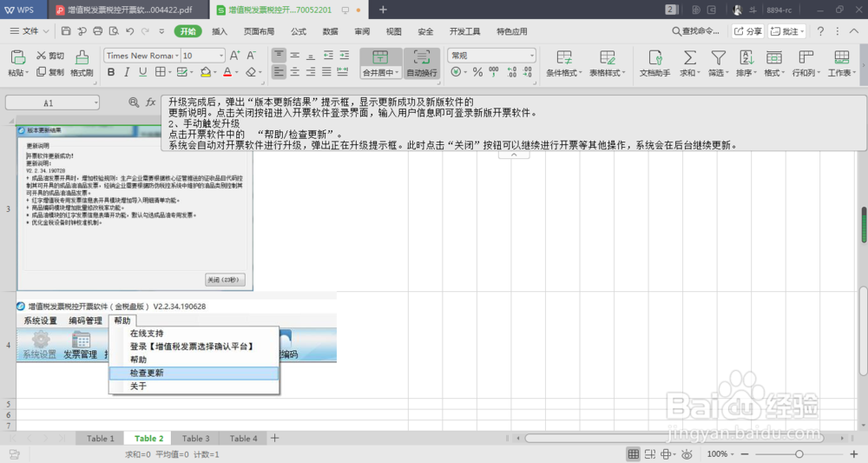Switch to the Page Layout ribbon tab
Image resolution: width=868 pixels, height=463 pixels.
tap(259, 31)
